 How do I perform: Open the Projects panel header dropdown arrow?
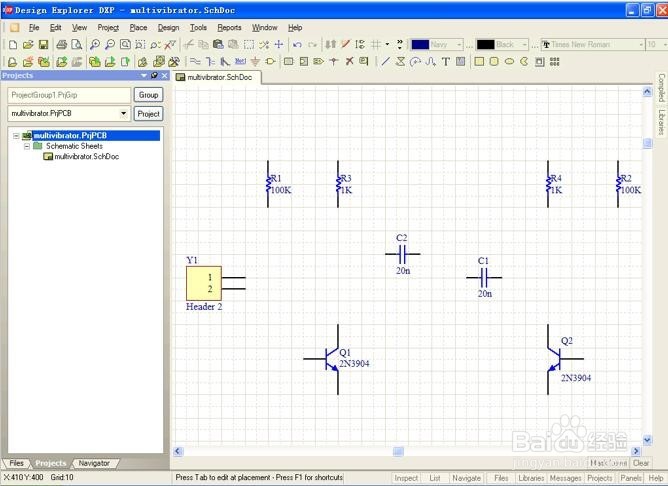(x=144, y=75)
